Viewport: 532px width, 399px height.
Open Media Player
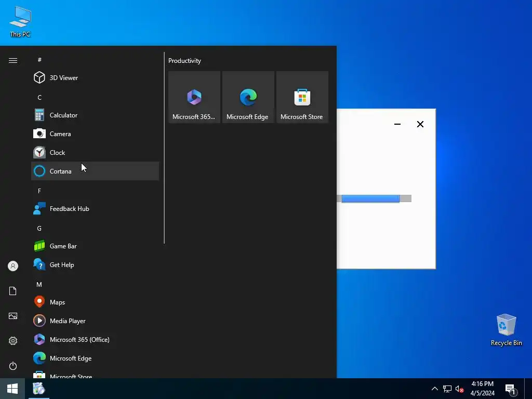pos(95,321)
